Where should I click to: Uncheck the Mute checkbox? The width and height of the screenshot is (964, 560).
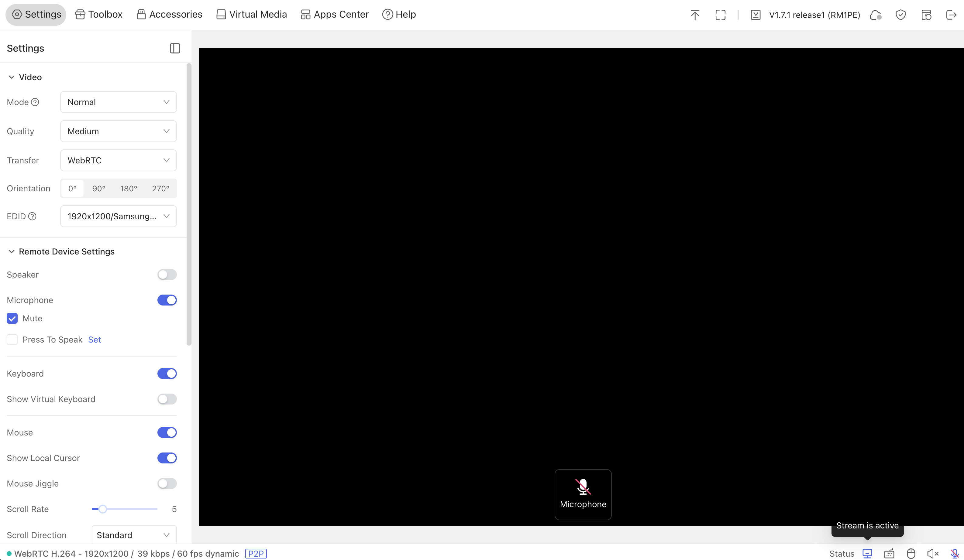[x=12, y=318]
